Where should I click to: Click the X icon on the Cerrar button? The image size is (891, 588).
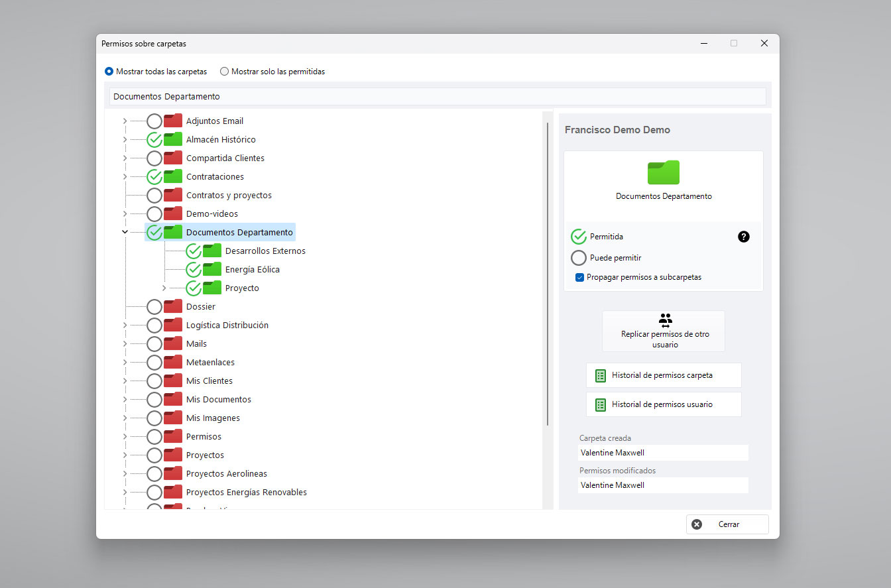697,524
